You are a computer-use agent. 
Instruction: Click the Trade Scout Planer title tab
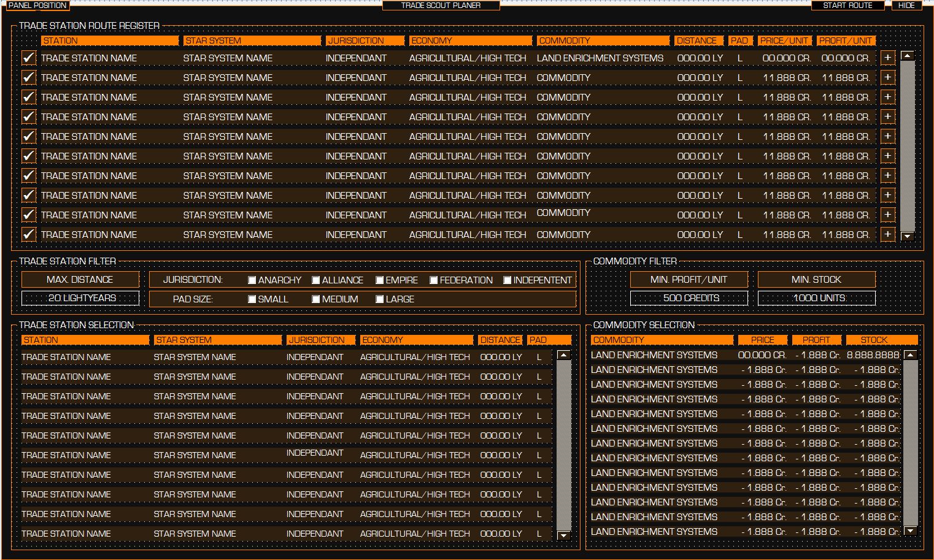(x=441, y=6)
